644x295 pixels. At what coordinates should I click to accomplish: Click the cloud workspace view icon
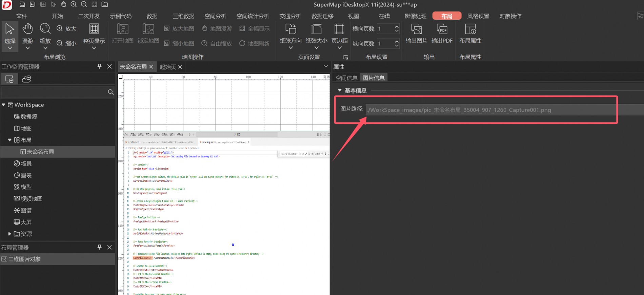pos(26,79)
